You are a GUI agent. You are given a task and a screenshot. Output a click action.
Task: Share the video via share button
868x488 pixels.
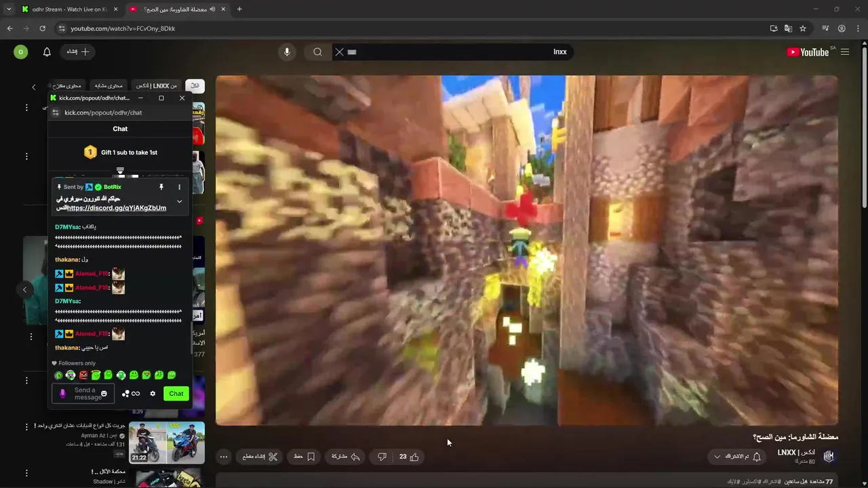pos(346,457)
